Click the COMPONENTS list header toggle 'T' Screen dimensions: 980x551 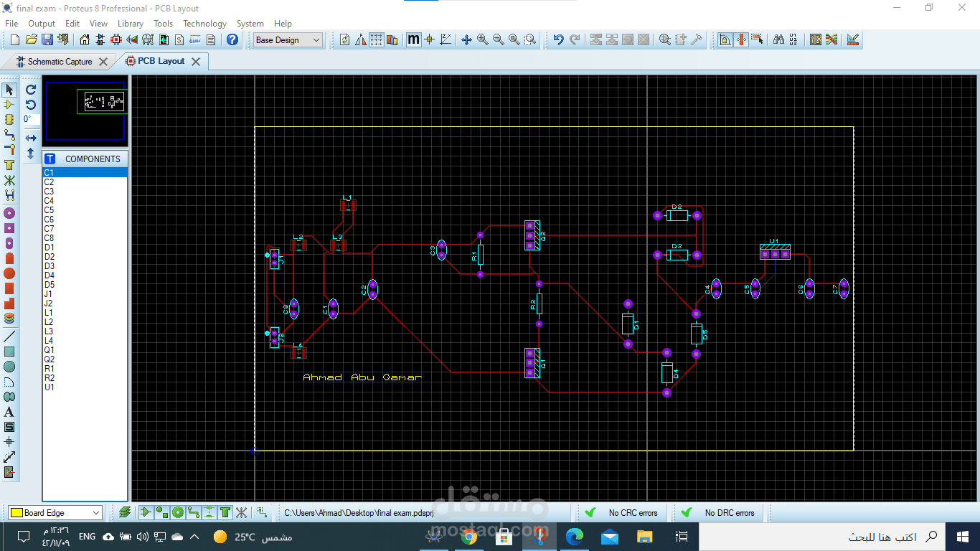coord(50,159)
